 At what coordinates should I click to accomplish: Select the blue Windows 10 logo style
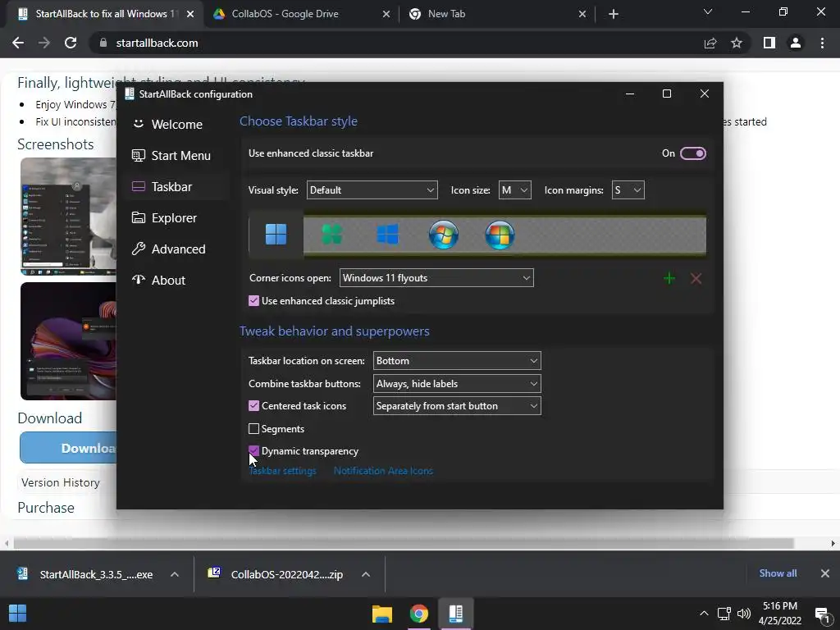click(387, 234)
